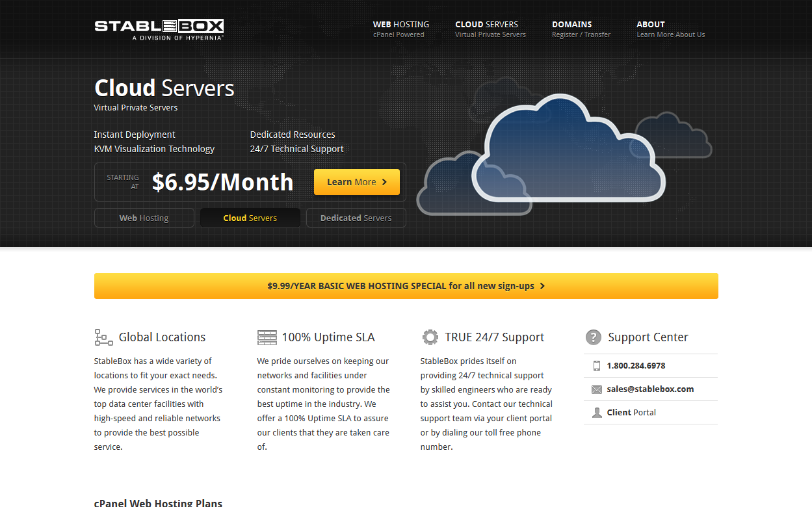Click the 100% Uptime SLA heading
The height and width of the screenshot is (507, 812).
coord(328,337)
